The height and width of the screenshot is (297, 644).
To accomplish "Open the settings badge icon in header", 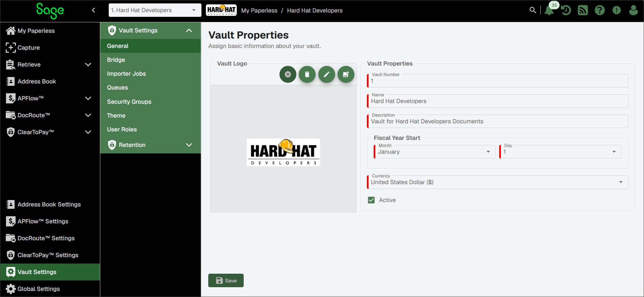I will [617, 10].
